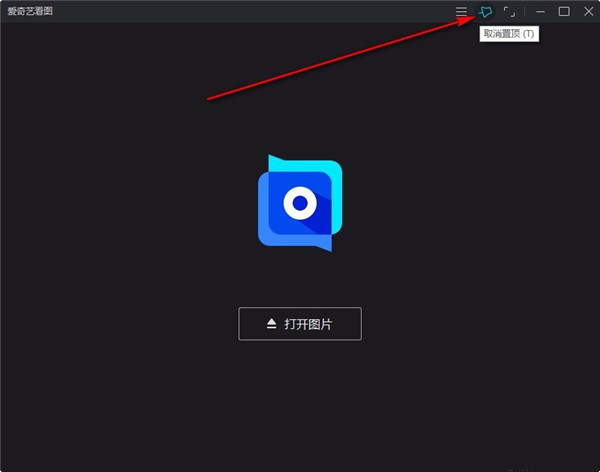The image size is (600, 472).
Task: Click empty dark canvas below the open button
Action: 300,410
